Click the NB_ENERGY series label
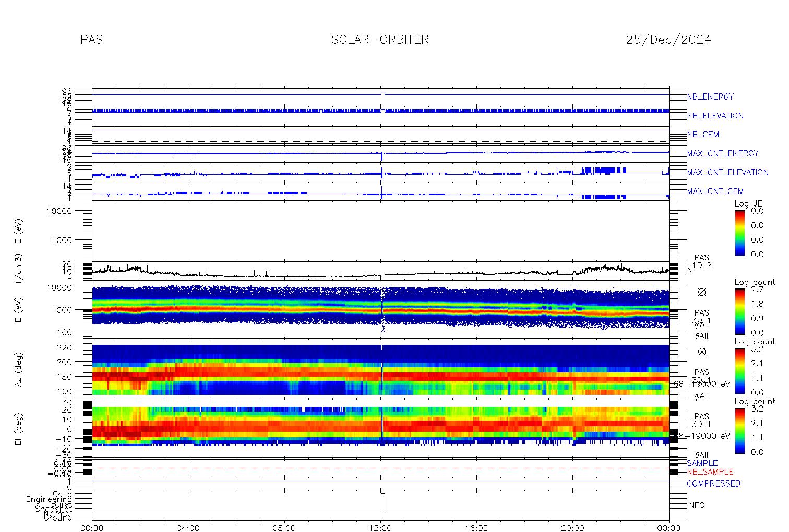This screenshot has width=789, height=532. pyautogui.click(x=710, y=96)
